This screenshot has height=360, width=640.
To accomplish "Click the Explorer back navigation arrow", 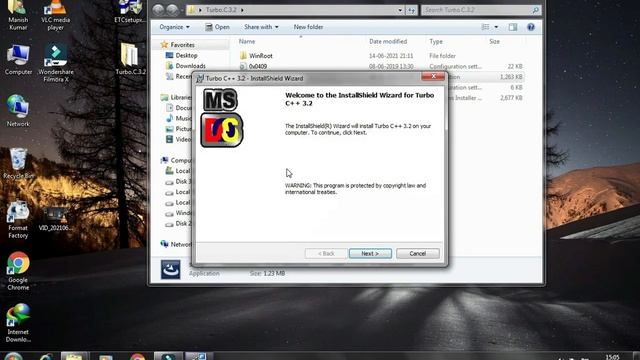I will (158, 9).
